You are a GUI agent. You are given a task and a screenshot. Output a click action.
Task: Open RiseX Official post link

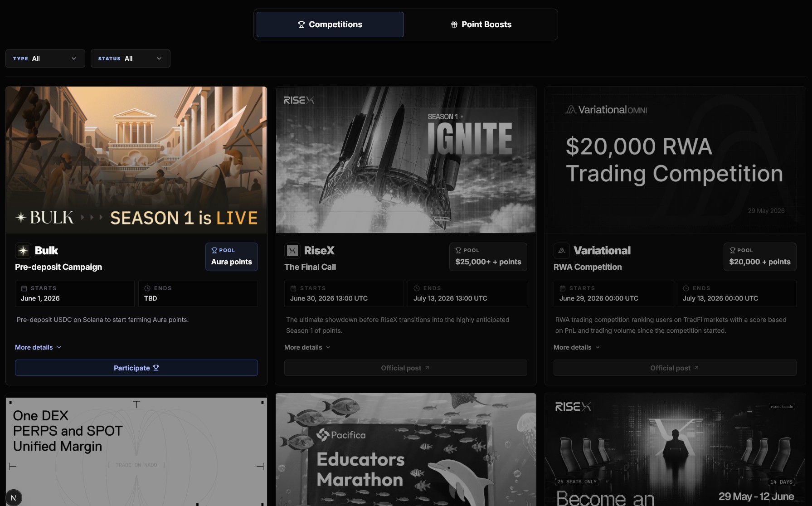pyautogui.click(x=406, y=368)
